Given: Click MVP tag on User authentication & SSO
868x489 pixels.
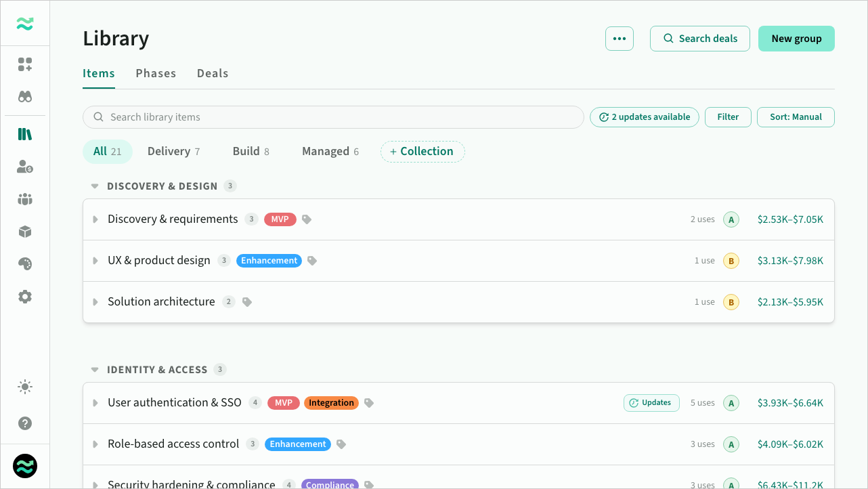Looking at the screenshot, I should tap(284, 403).
